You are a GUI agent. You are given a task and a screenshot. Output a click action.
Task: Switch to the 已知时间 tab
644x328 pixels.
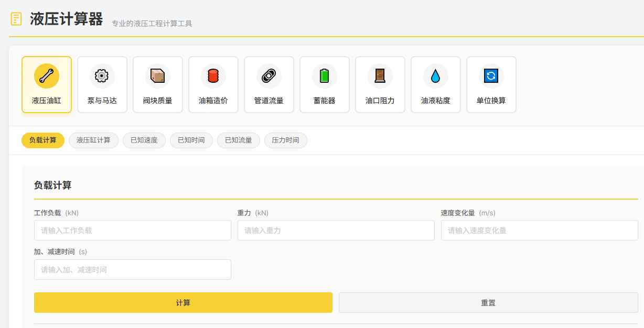(x=191, y=140)
